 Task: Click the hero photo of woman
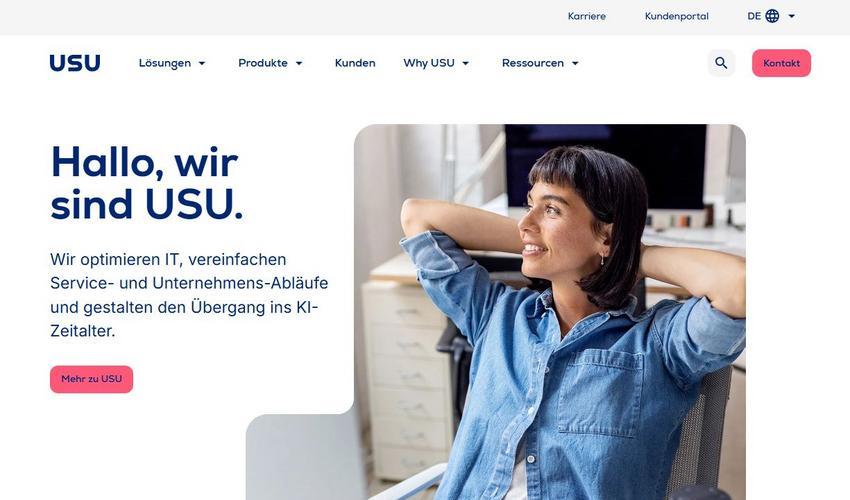click(x=550, y=312)
